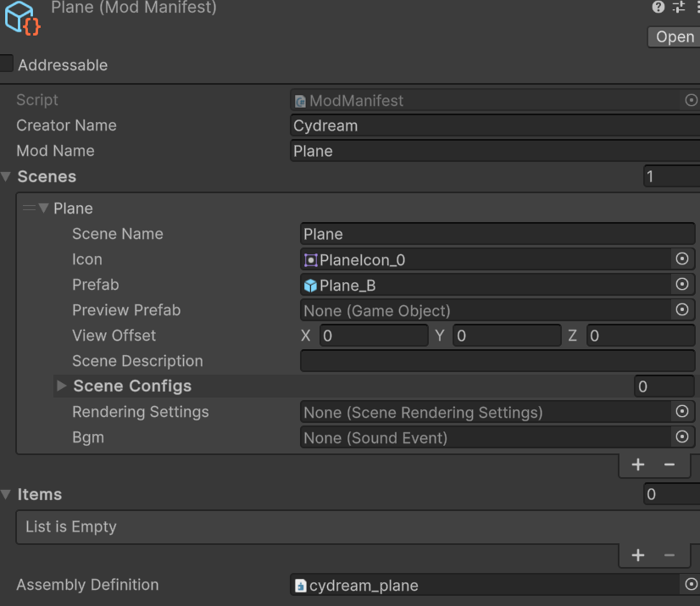This screenshot has height=606, width=700.
Task: Click the object picker for Bgm field
Action: [681, 437]
